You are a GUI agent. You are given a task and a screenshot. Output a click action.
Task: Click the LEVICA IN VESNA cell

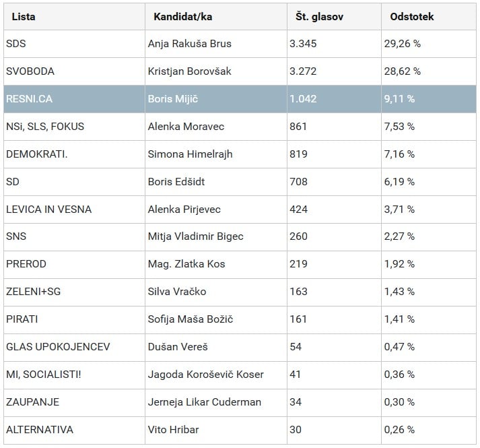tap(48, 210)
